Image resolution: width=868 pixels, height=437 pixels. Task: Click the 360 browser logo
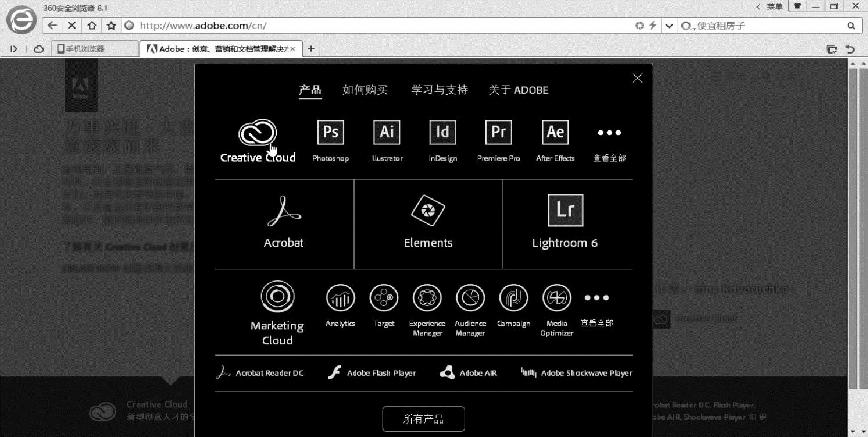coord(21,21)
